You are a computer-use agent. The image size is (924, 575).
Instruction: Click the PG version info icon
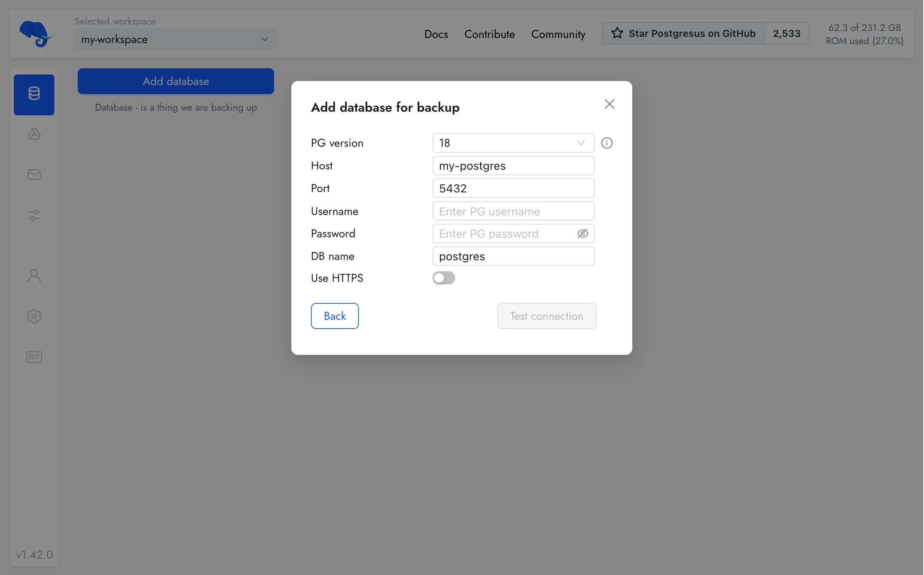point(606,143)
